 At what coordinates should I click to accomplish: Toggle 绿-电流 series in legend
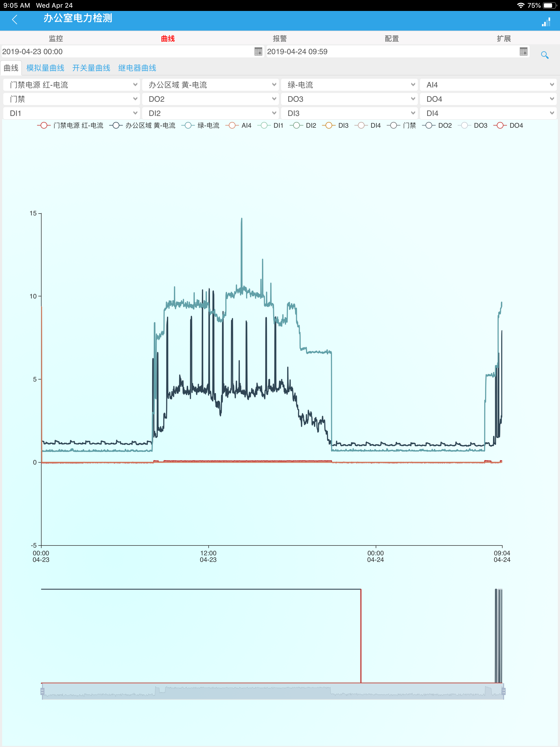202,125
